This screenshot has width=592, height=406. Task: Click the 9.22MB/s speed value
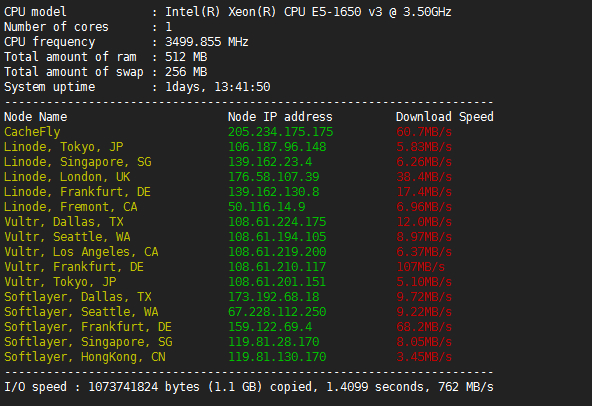click(x=424, y=312)
